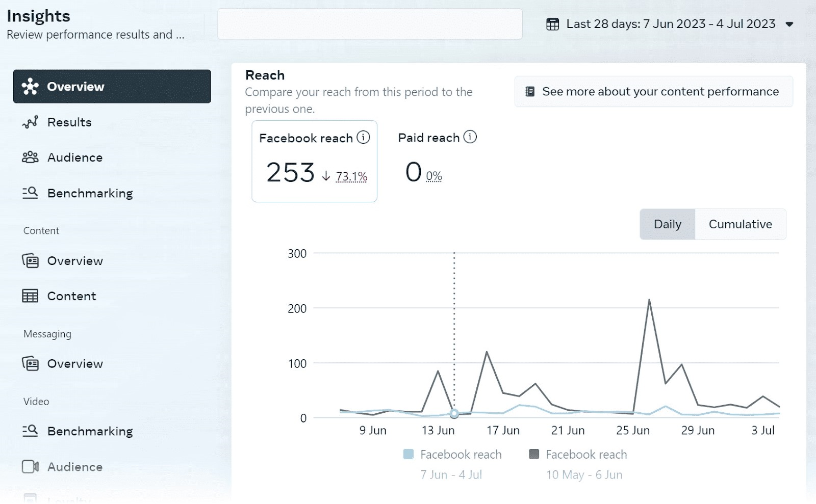This screenshot has width=816, height=504.
Task: Click the Content Overview posts icon
Action: click(31, 260)
